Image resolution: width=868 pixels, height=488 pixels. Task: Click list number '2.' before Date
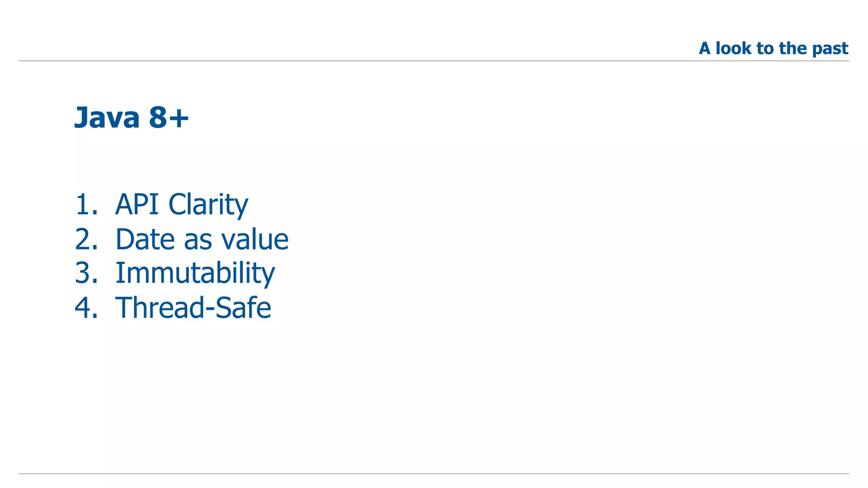(x=86, y=239)
